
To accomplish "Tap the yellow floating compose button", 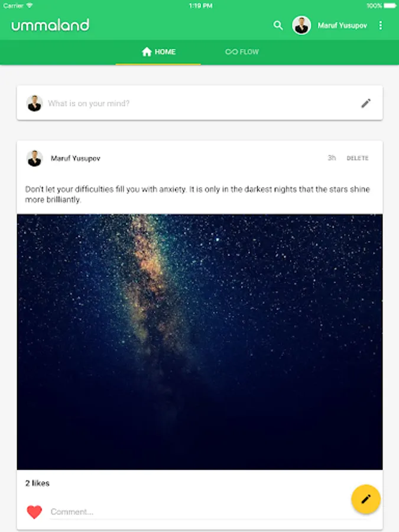I will tap(366, 499).
